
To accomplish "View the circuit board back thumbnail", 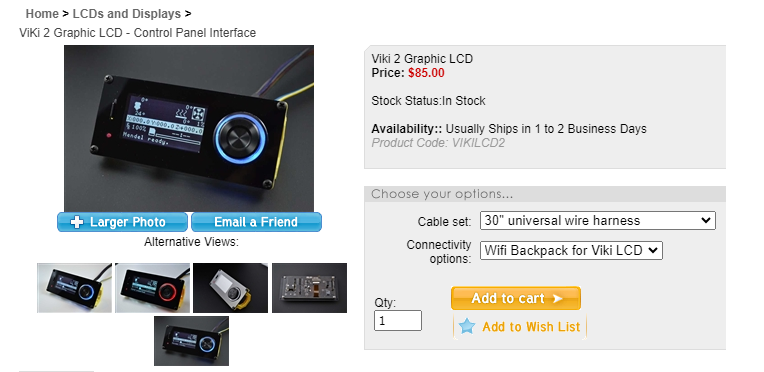I will (309, 288).
